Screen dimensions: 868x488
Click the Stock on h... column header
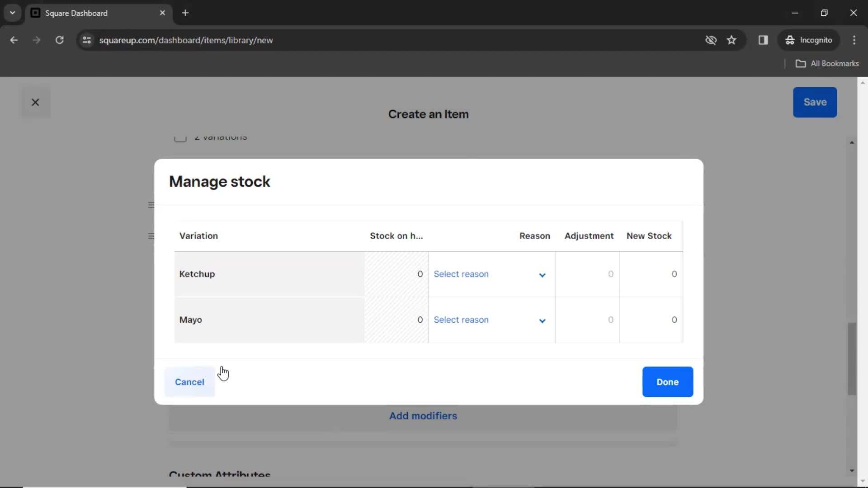(x=396, y=236)
